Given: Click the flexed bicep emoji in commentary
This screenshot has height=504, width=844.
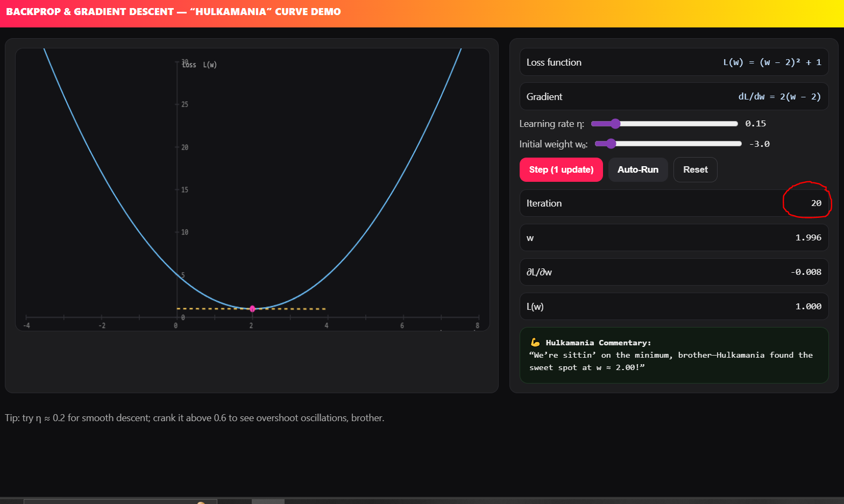Looking at the screenshot, I should pyautogui.click(x=535, y=343).
